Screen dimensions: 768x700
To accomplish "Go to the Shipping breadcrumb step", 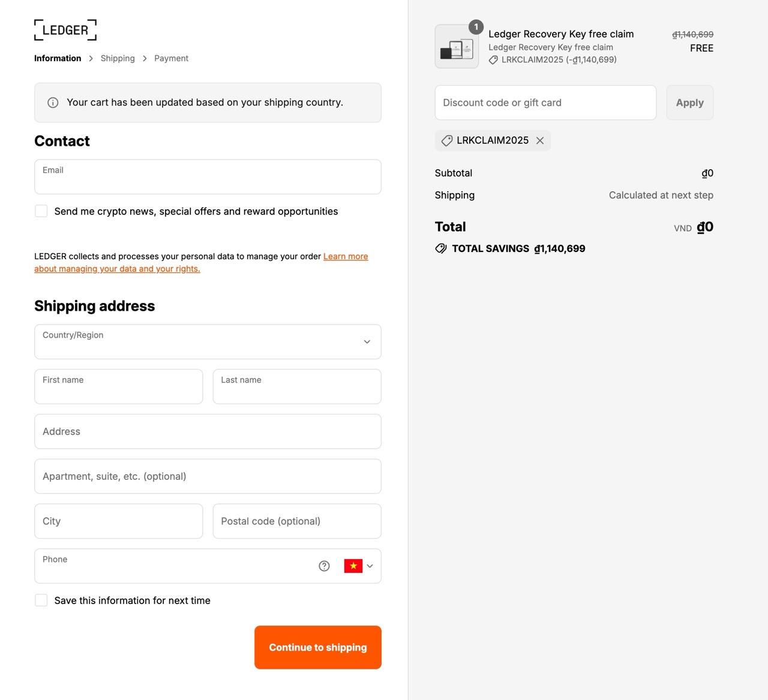I will click(118, 58).
